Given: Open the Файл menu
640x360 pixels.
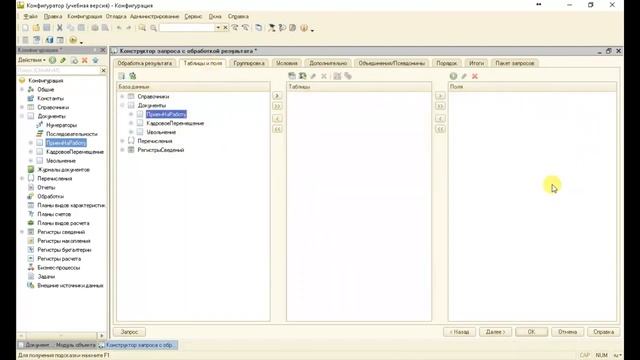Looking at the screenshot, I should point(30,16).
